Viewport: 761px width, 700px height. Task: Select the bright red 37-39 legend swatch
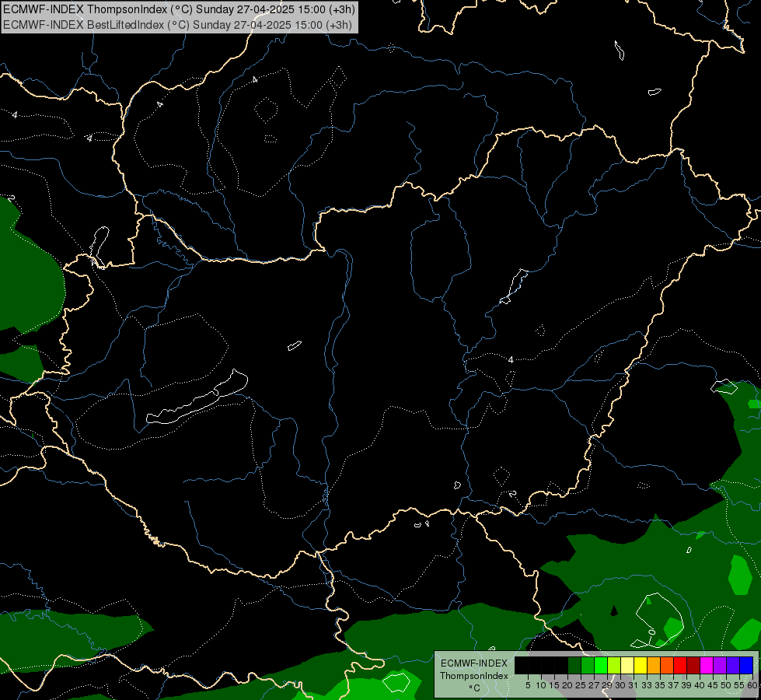(x=680, y=665)
